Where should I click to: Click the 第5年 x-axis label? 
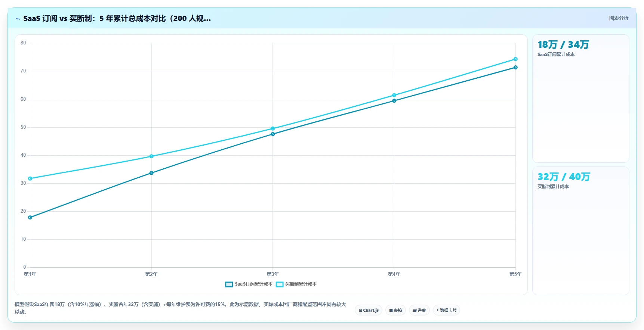(515, 274)
